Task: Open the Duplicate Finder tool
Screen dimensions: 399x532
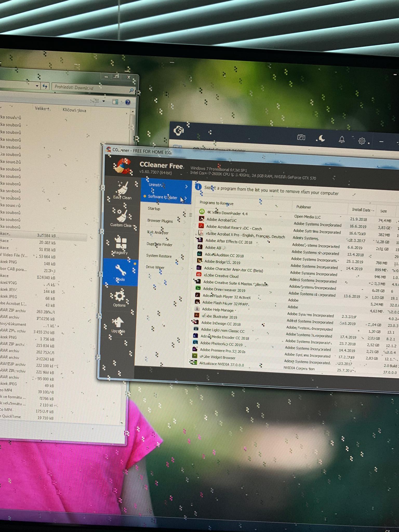Action: (159, 244)
